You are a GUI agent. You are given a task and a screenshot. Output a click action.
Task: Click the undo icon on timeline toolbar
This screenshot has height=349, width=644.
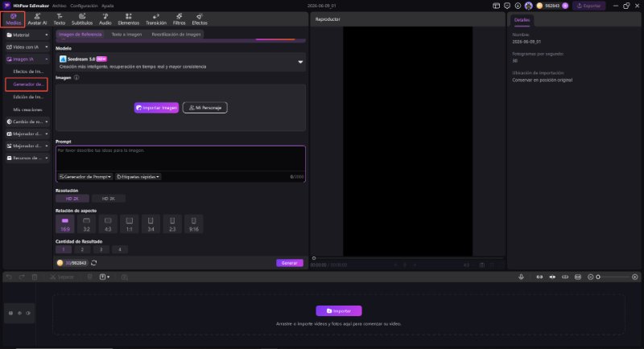9,277
